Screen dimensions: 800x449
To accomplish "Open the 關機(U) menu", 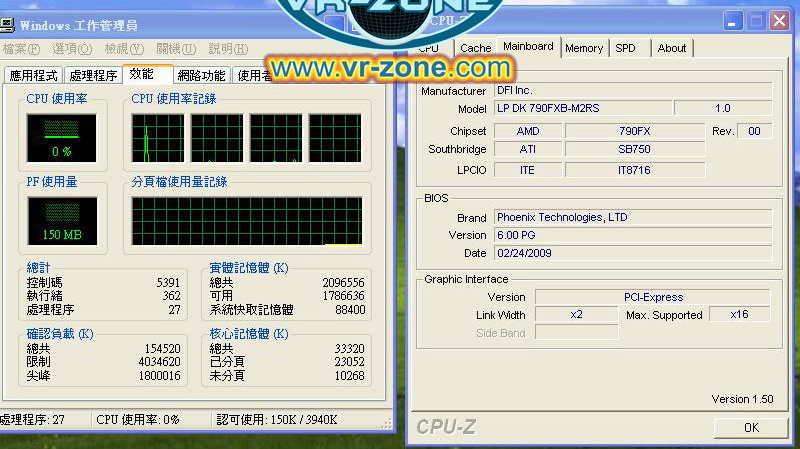I will point(176,49).
